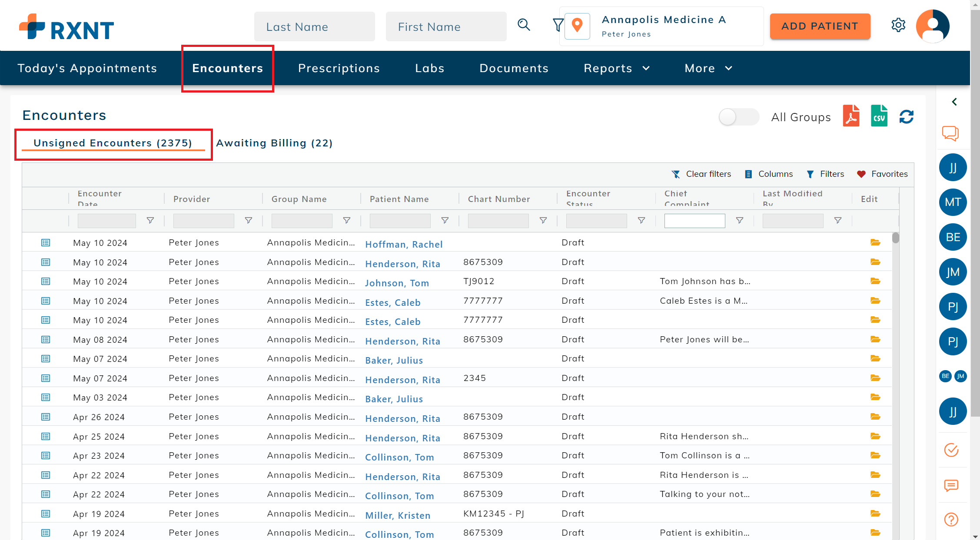Viewport: 980px width, 540px height.
Task: Collapse the right sidebar chevron
Action: tap(954, 102)
